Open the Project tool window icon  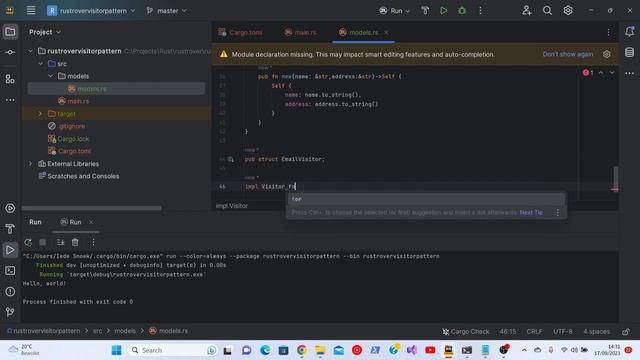[10, 32]
